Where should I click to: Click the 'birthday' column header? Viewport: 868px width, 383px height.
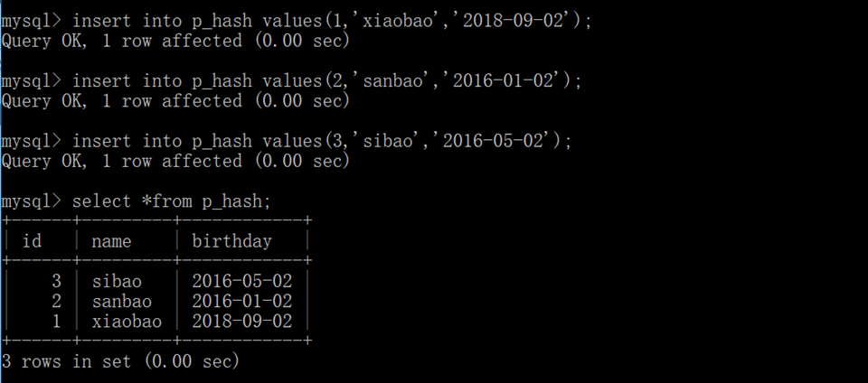231,241
